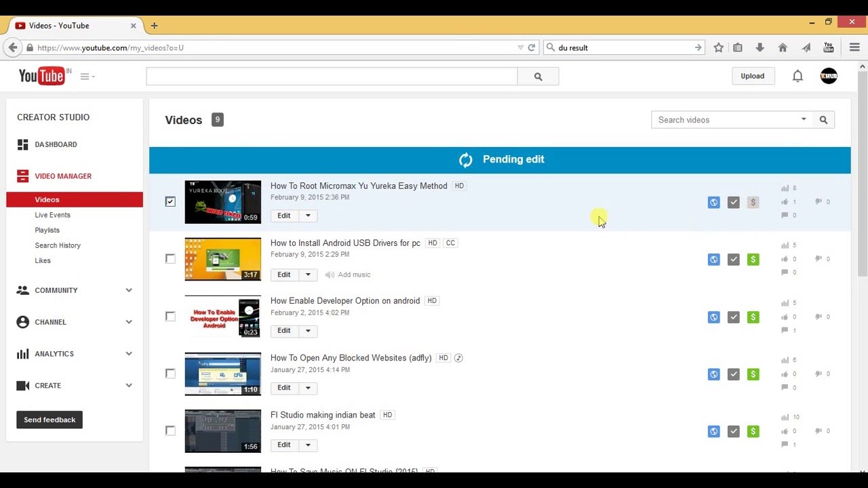Click Send feedback button
The height and width of the screenshot is (488, 868).
50,420
